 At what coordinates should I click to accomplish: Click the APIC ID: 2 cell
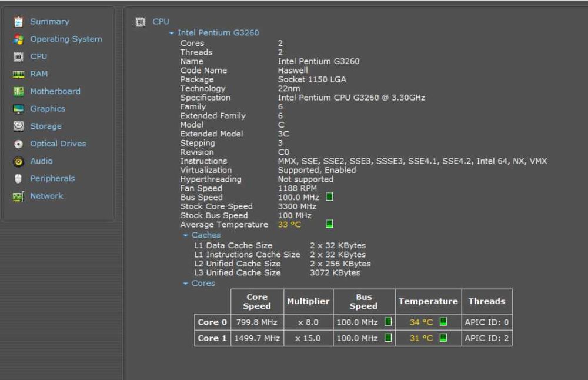[x=487, y=338]
